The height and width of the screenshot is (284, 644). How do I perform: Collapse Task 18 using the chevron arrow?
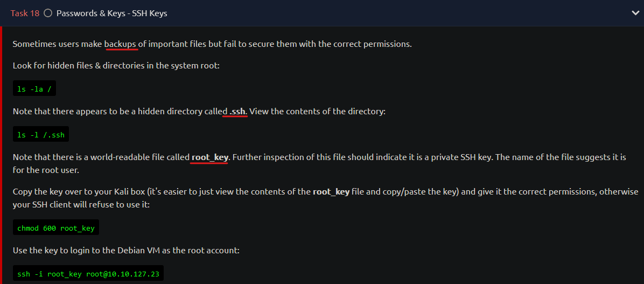click(x=635, y=13)
